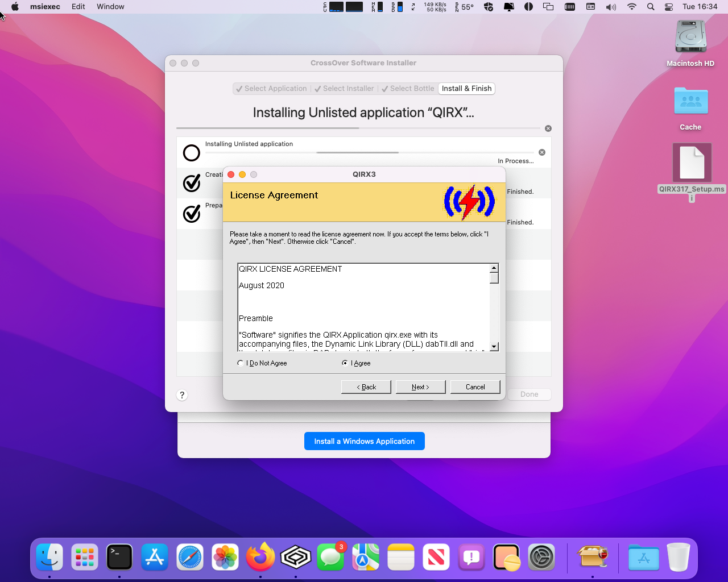Open Spotlight search in menu bar
The width and height of the screenshot is (728, 582).
coord(651,7)
